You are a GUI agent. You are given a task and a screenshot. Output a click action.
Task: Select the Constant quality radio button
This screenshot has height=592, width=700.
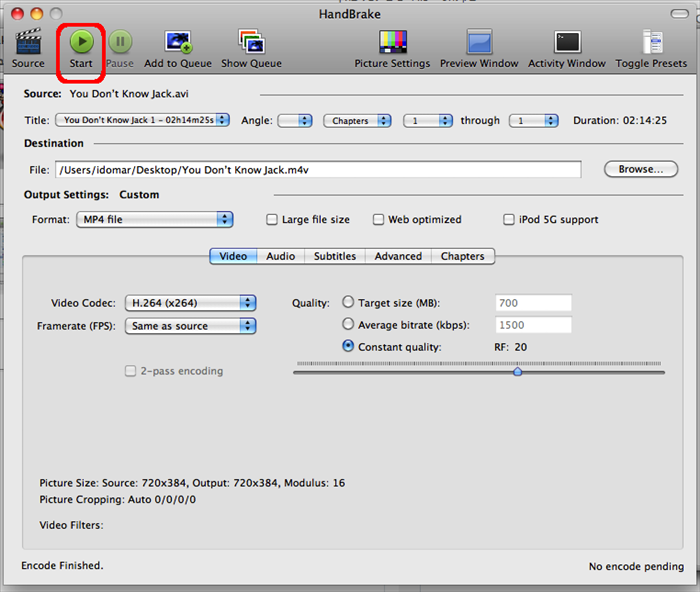coord(348,346)
